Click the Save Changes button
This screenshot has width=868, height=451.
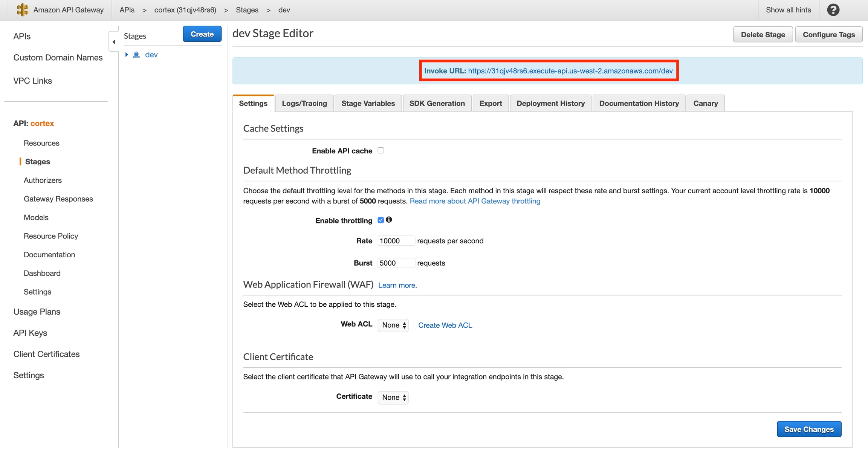point(808,429)
